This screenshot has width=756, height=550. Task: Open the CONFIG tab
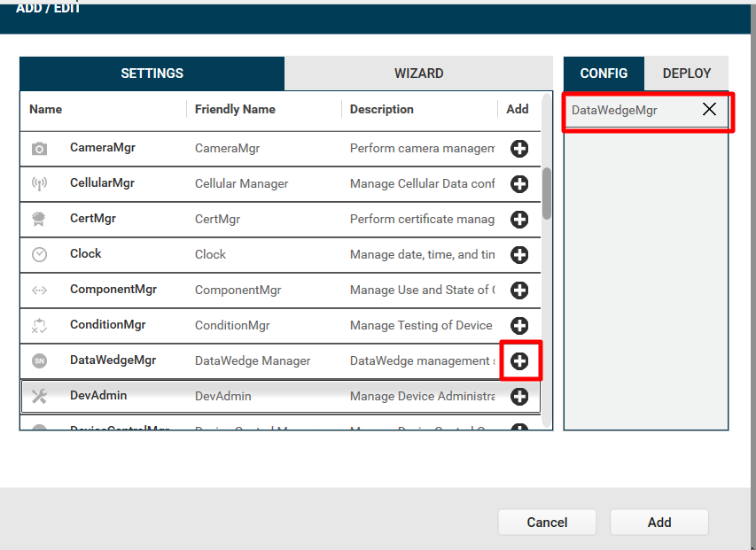[x=604, y=74]
